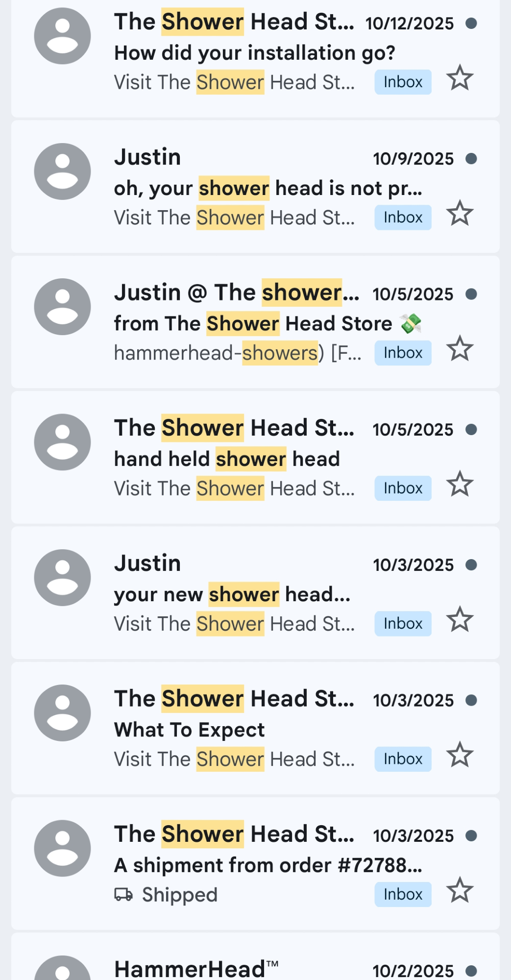
Task: Toggle star on 'hand held shower head' email
Action: point(460,485)
